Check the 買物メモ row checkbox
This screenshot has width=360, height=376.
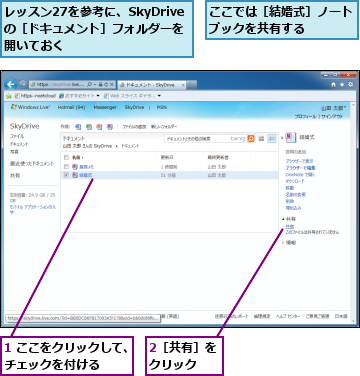coord(66,167)
